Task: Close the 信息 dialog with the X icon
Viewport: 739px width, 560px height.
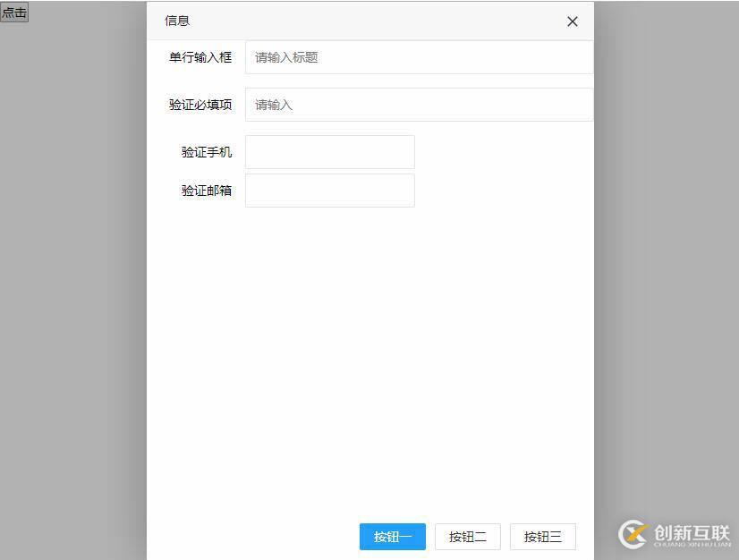Action: [x=573, y=21]
